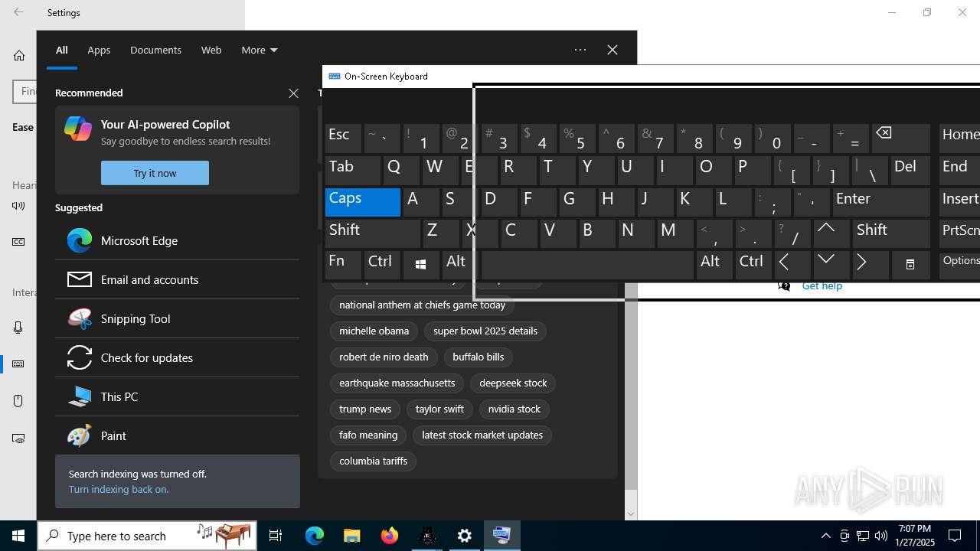Select 'columbia tariffs' trending search chip
980x551 pixels.
pos(374,461)
